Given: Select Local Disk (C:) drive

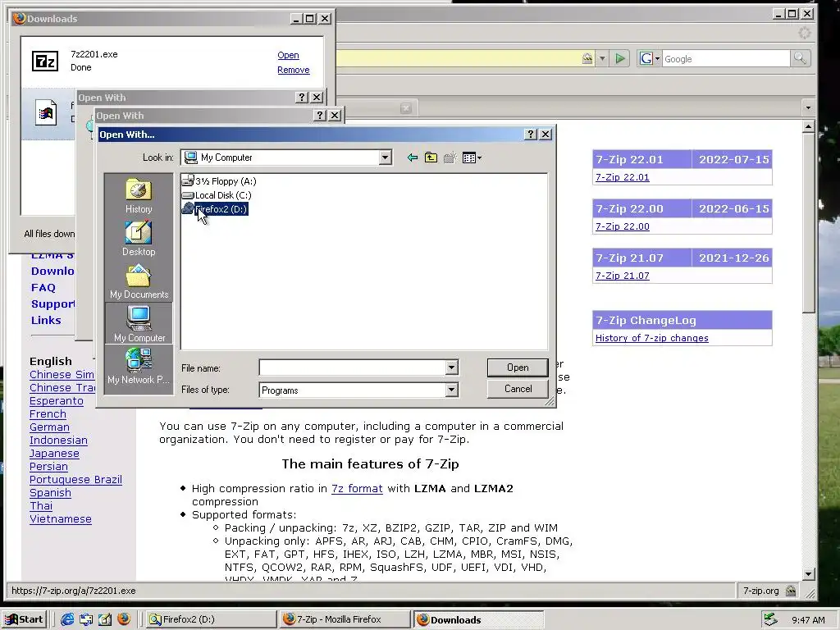Looking at the screenshot, I should click(217, 195).
